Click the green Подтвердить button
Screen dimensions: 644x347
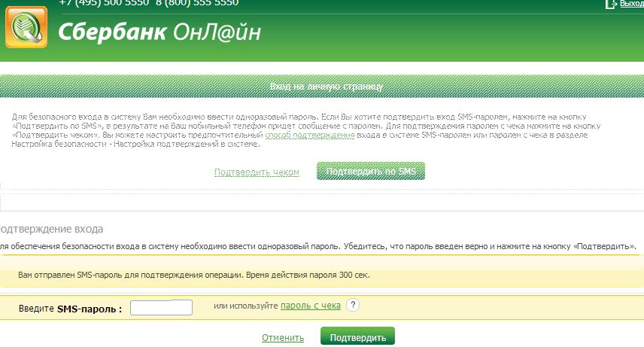(357, 336)
